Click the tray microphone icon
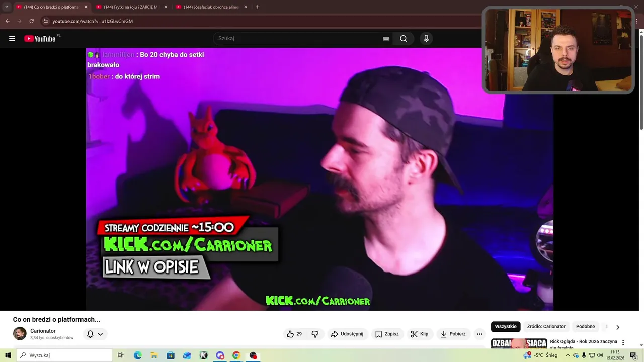644x362 pixels. point(584,355)
